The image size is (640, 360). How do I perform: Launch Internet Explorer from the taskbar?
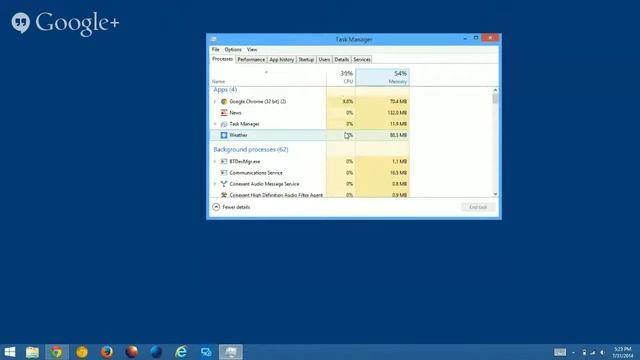point(181,352)
